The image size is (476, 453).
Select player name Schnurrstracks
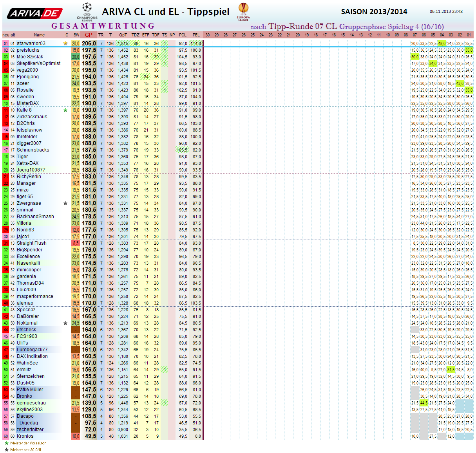click(33, 150)
